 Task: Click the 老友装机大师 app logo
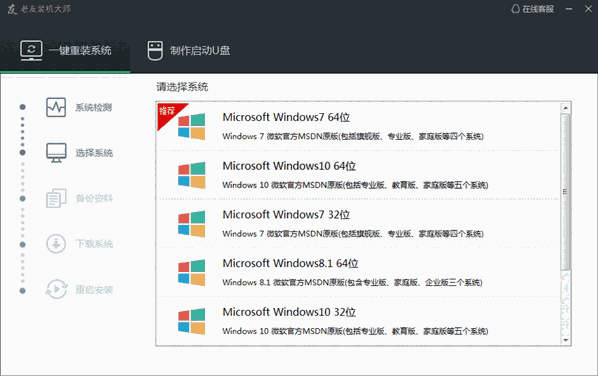(x=12, y=9)
